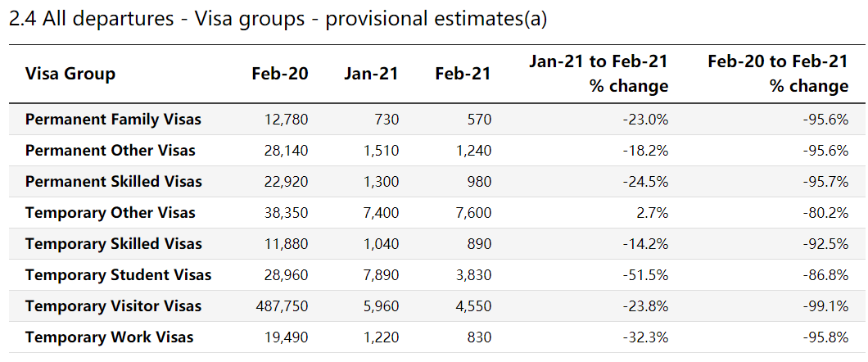Select the Feb-21 column header
Viewport: 868px width, 362px height.
(463, 74)
